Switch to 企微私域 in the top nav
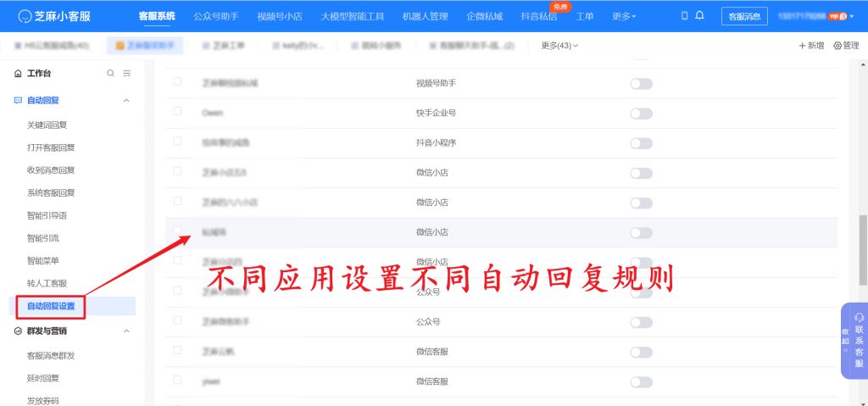The image size is (868, 406). (484, 17)
